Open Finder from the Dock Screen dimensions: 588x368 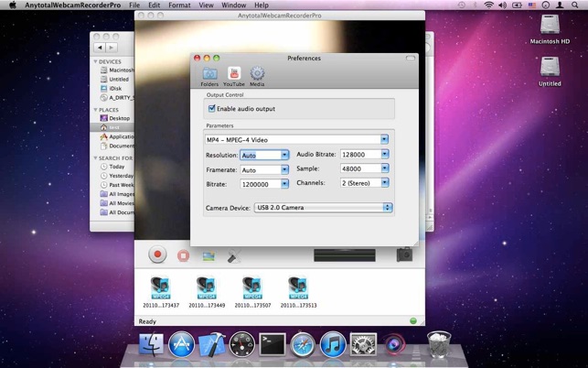(x=151, y=344)
